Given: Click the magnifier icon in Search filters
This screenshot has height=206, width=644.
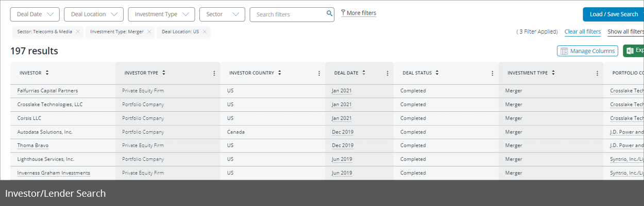Looking at the screenshot, I should [x=330, y=14].
